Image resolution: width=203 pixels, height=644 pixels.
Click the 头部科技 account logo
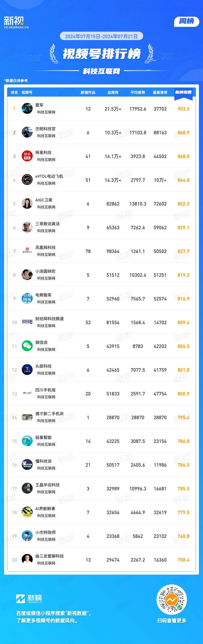(27, 370)
